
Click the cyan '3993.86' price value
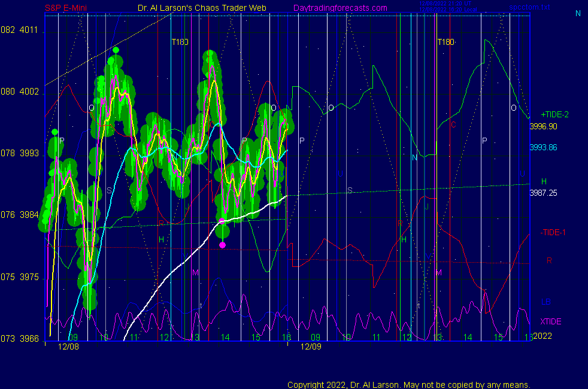coord(543,148)
